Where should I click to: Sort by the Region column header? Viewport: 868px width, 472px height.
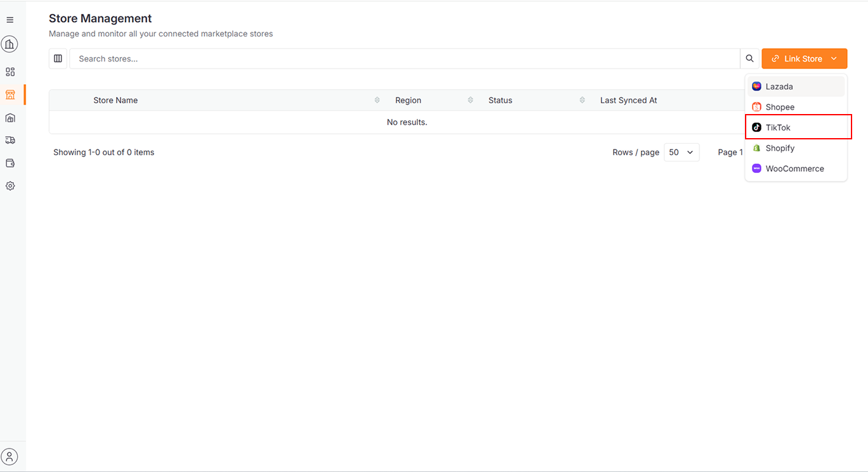click(408, 100)
